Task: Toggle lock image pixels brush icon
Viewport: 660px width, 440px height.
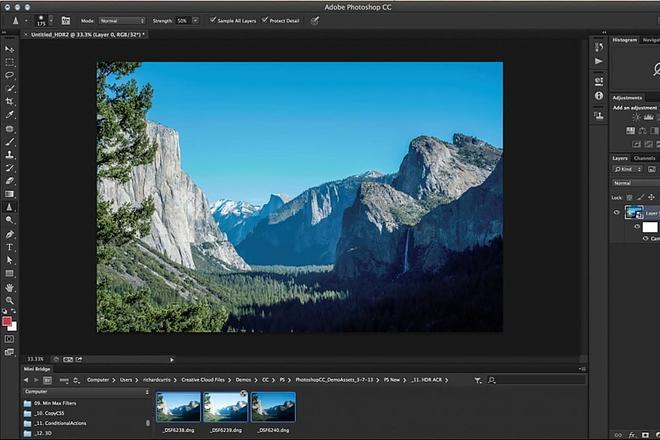Action: coord(640,197)
